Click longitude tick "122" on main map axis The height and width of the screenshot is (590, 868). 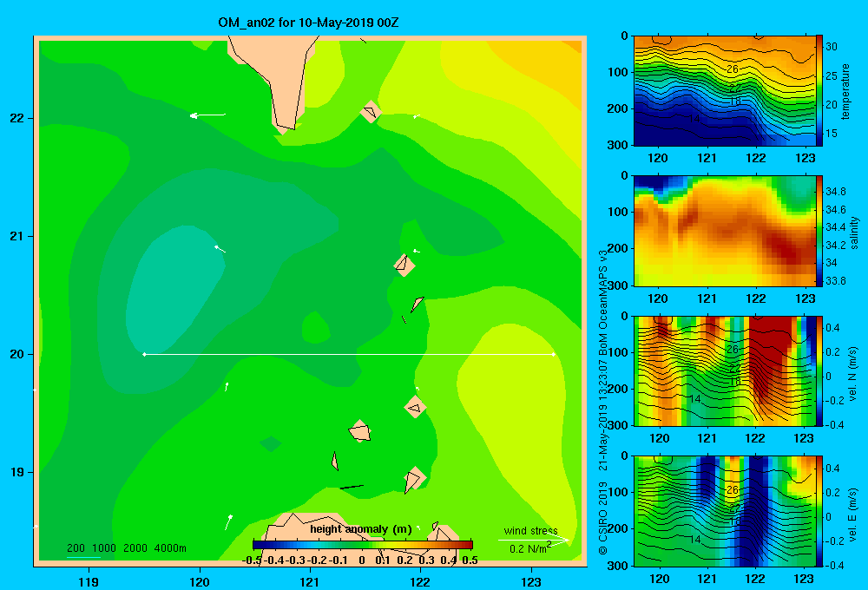[421, 581]
